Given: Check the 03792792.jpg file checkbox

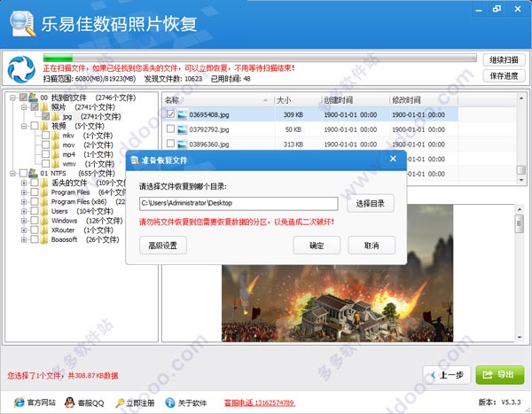Looking at the screenshot, I should pos(170,129).
